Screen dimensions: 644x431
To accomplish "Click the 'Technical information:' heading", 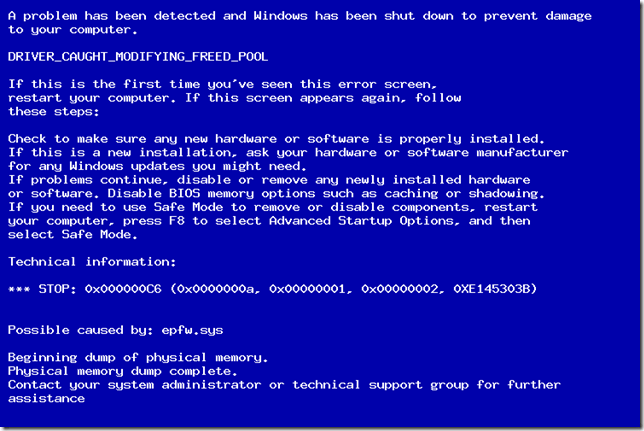I will pyautogui.click(x=92, y=262).
